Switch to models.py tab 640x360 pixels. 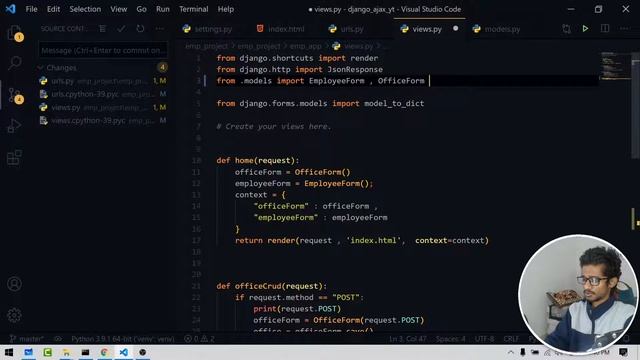click(502, 29)
